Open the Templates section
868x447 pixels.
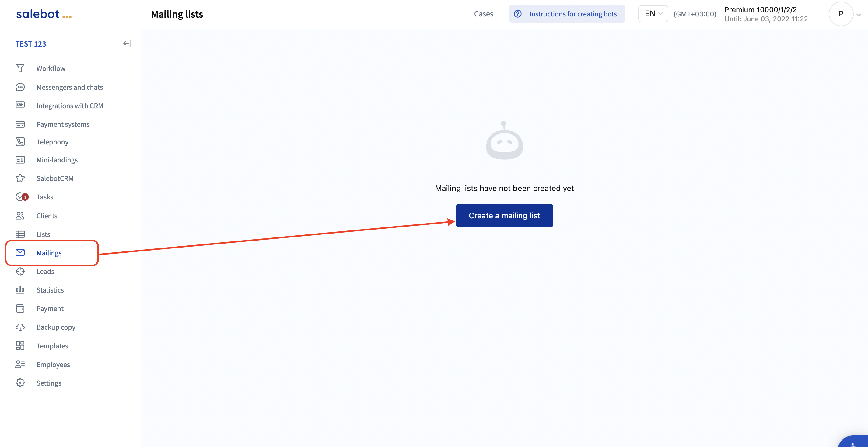[x=52, y=346]
